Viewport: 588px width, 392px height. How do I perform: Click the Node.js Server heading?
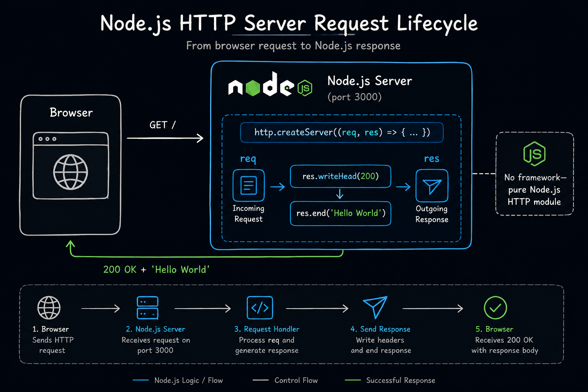point(370,81)
